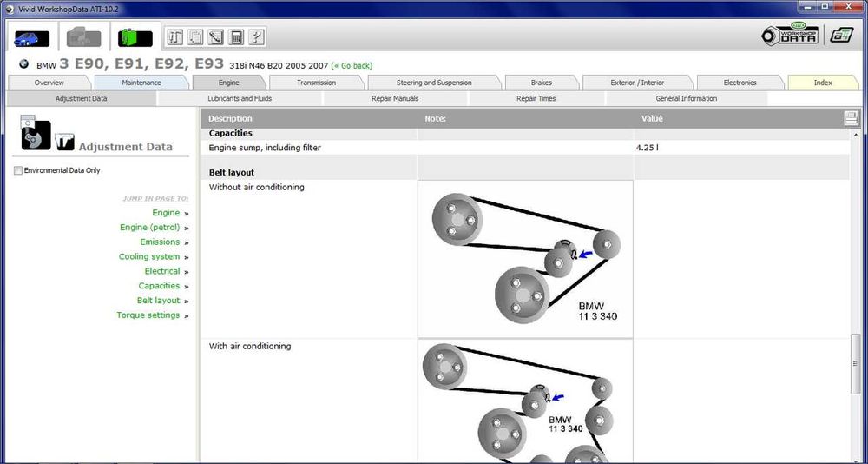Screen dimensions: 868x464
Task: Click the copy pages toolbar icon
Action: (195, 37)
